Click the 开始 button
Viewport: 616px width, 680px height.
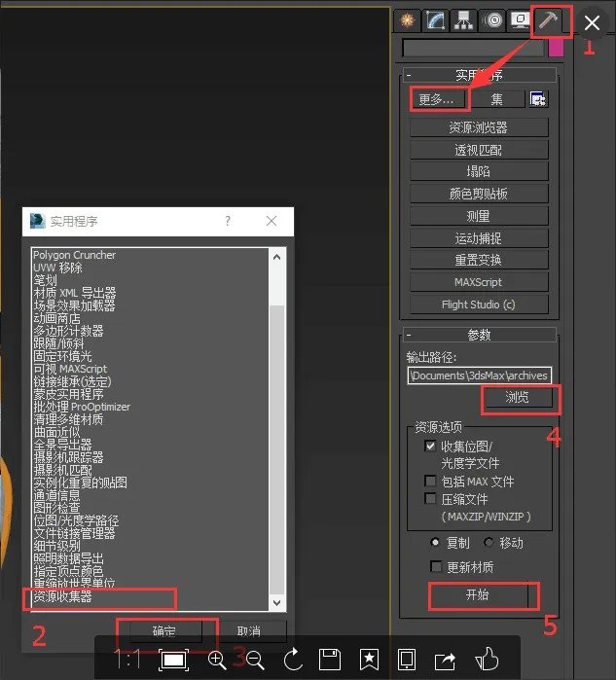(x=479, y=595)
